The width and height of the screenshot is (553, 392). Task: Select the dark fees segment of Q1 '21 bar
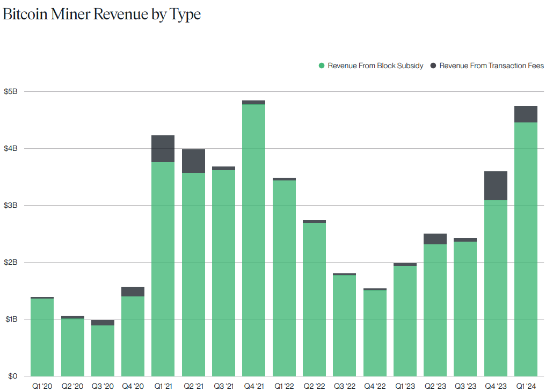coord(163,149)
